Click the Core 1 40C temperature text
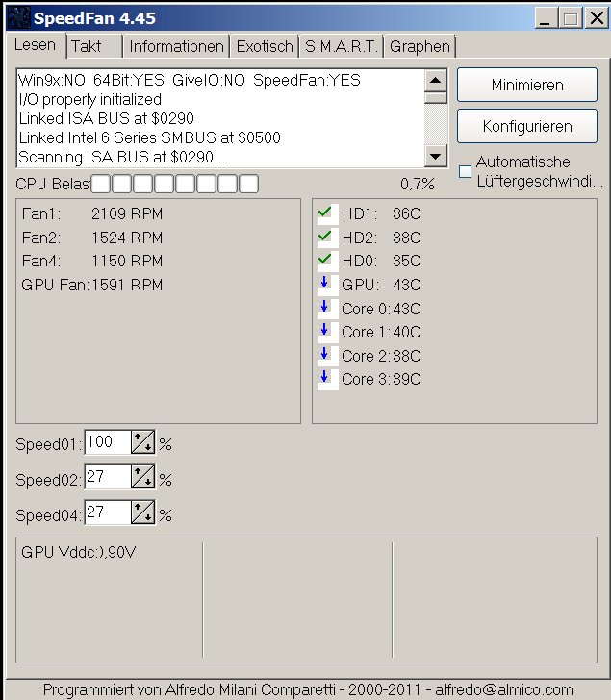611x700 pixels. pyautogui.click(x=381, y=332)
